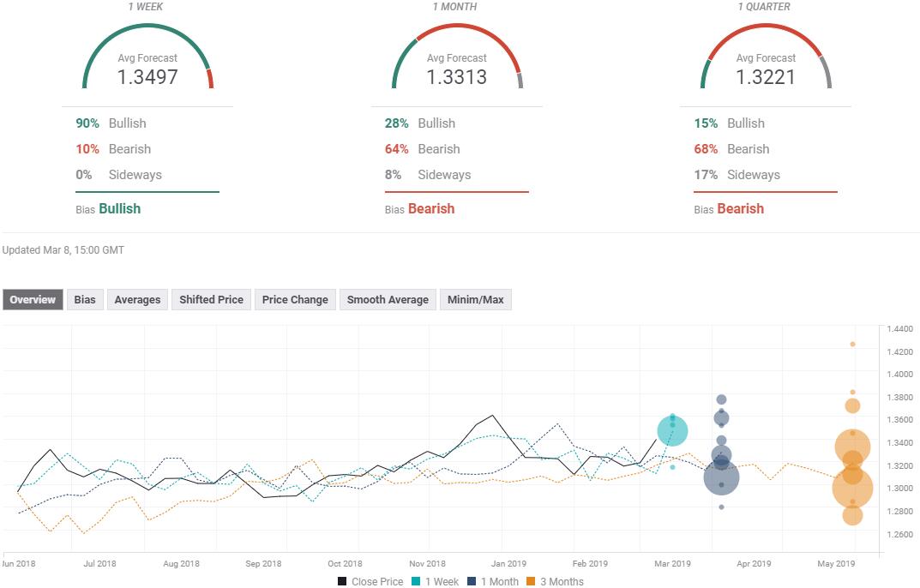Click the 1.4400 y-axis label
Screen dimensions: 920x588
[900, 328]
